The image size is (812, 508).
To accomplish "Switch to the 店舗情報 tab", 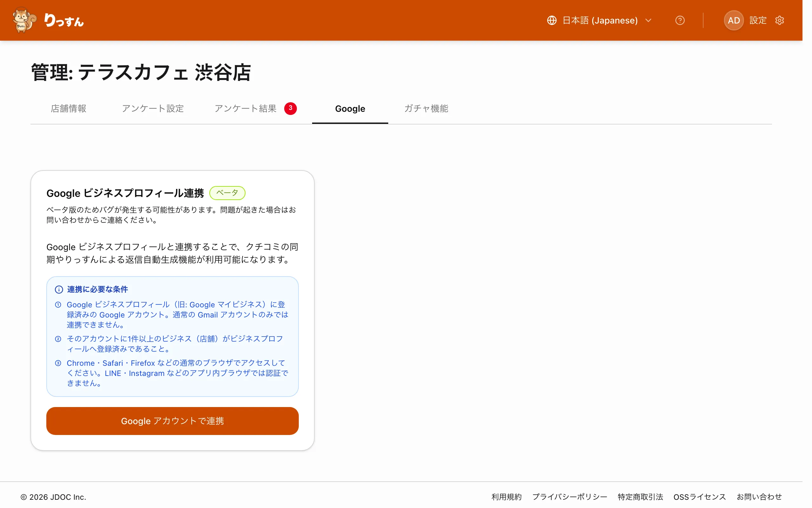I will pos(69,109).
